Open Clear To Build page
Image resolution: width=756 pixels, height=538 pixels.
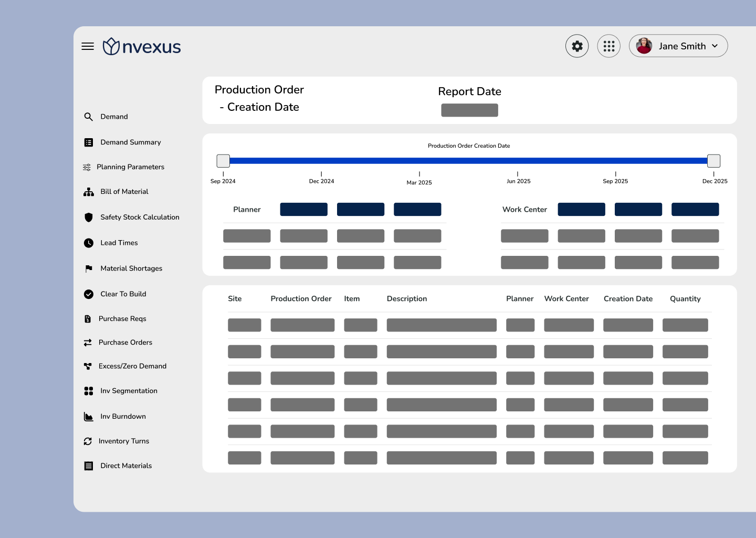pos(123,294)
